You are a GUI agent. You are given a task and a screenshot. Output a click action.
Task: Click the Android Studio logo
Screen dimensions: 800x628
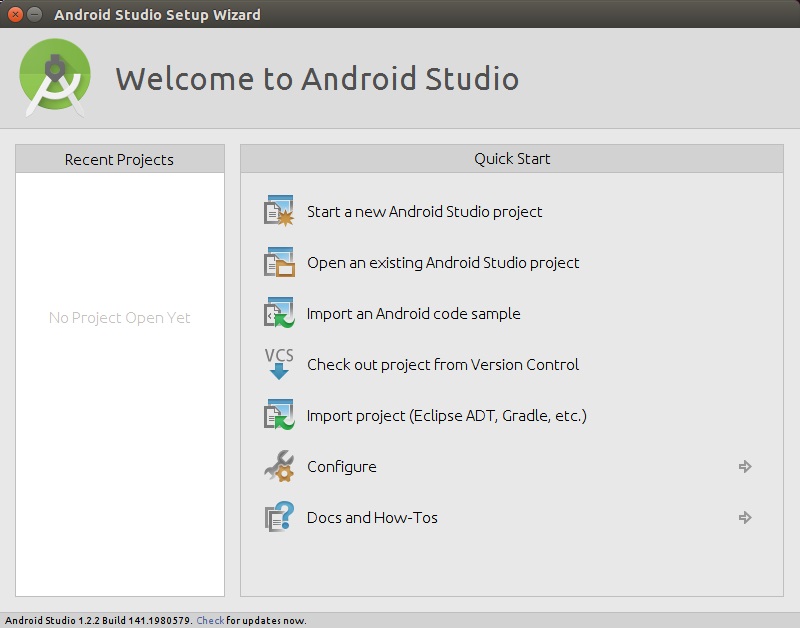click(x=55, y=78)
